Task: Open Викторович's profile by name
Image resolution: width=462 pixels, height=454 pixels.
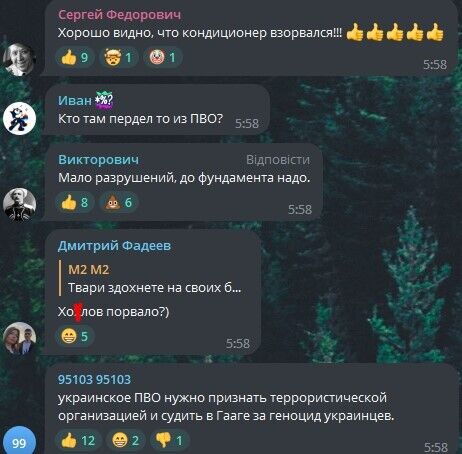Action: point(98,160)
